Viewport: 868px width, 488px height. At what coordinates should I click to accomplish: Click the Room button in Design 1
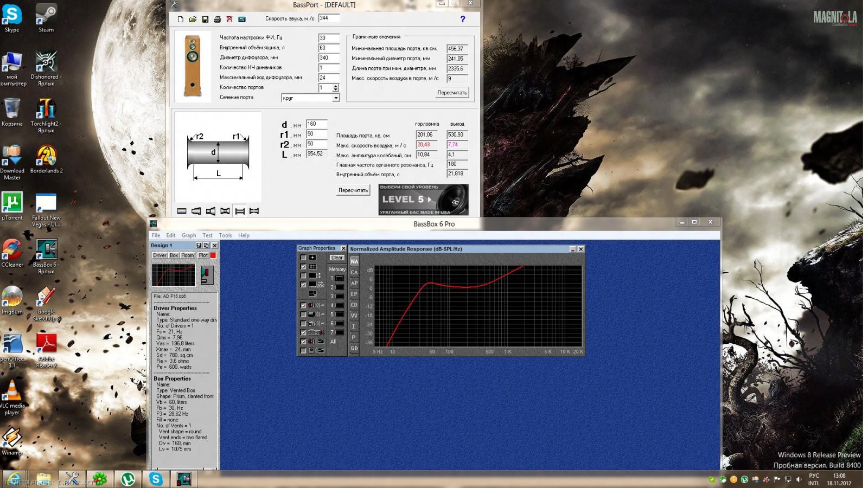point(187,255)
